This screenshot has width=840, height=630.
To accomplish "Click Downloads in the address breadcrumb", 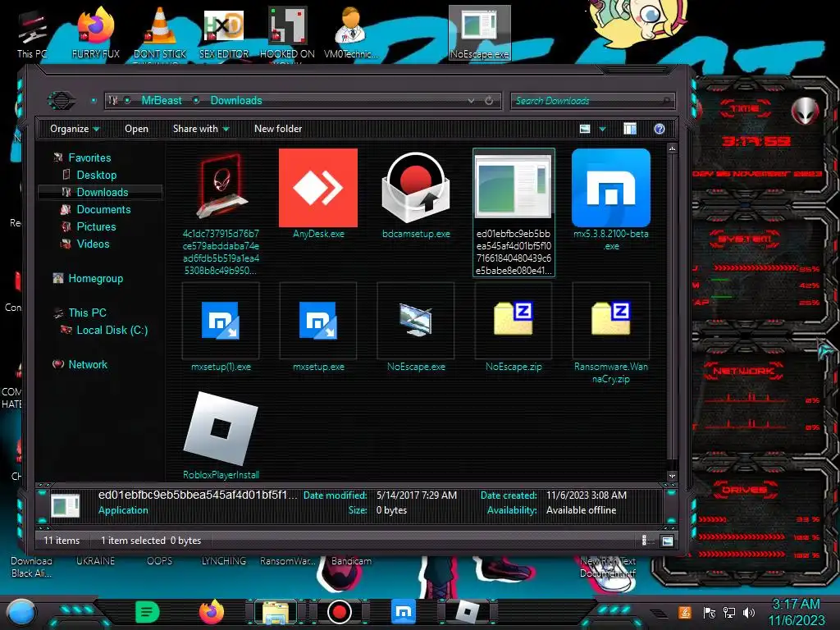I will point(236,100).
